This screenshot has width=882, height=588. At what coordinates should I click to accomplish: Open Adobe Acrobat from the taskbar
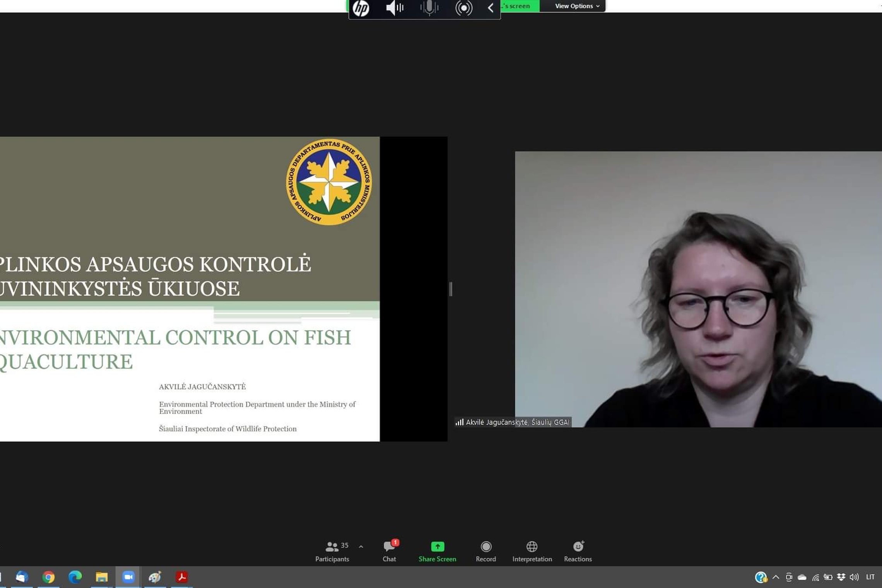[181, 577]
